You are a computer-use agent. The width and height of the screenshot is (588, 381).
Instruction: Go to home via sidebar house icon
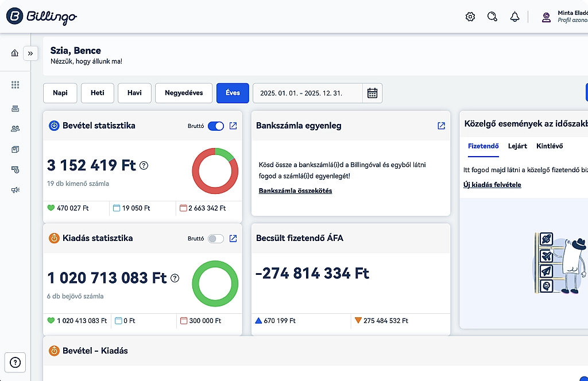click(15, 53)
